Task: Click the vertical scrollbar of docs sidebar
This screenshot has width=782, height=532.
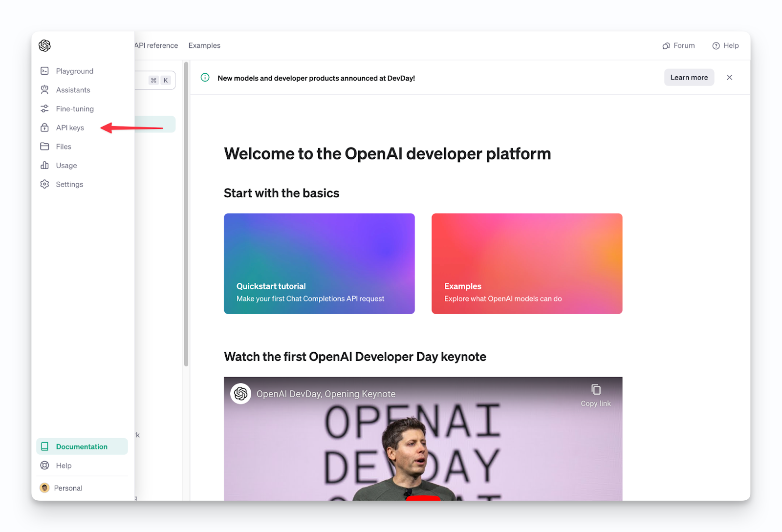Action: pyautogui.click(x=186, y=215)
